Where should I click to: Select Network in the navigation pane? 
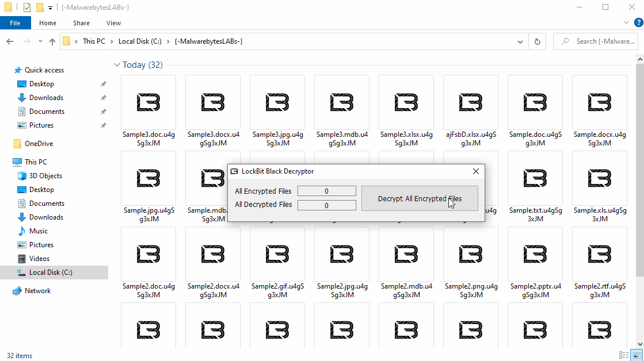pos(37,291)
